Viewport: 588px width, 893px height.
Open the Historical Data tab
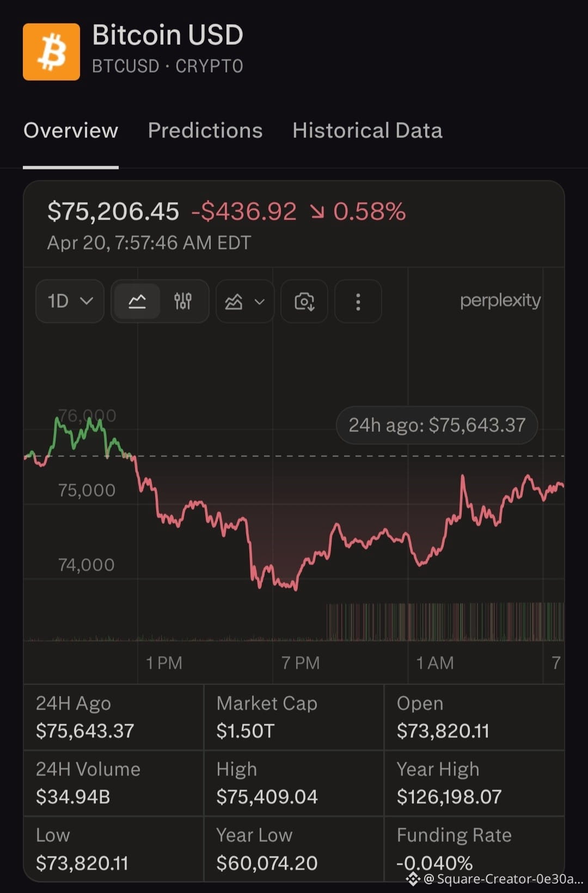[x=367, y=131]
